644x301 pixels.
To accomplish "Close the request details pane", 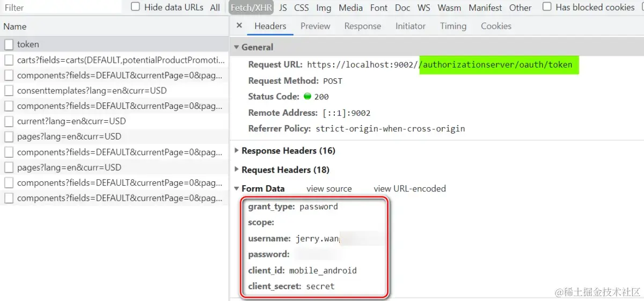I will coord(239,26).
